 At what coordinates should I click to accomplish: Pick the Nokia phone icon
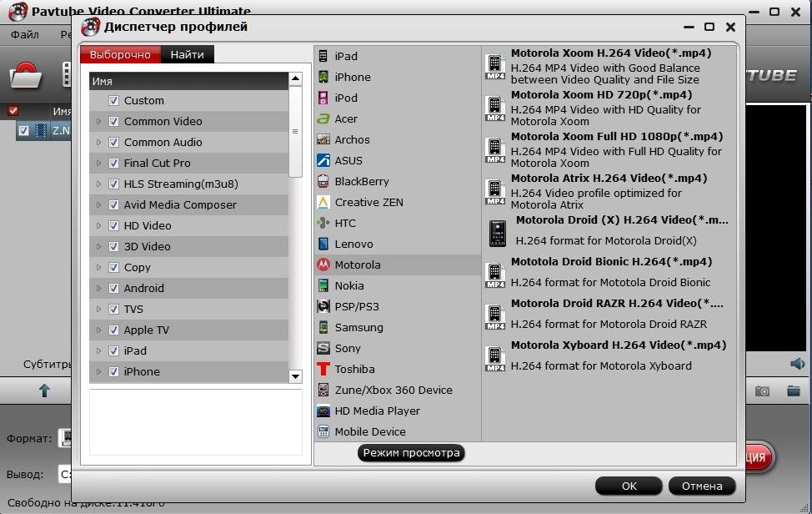323,285
